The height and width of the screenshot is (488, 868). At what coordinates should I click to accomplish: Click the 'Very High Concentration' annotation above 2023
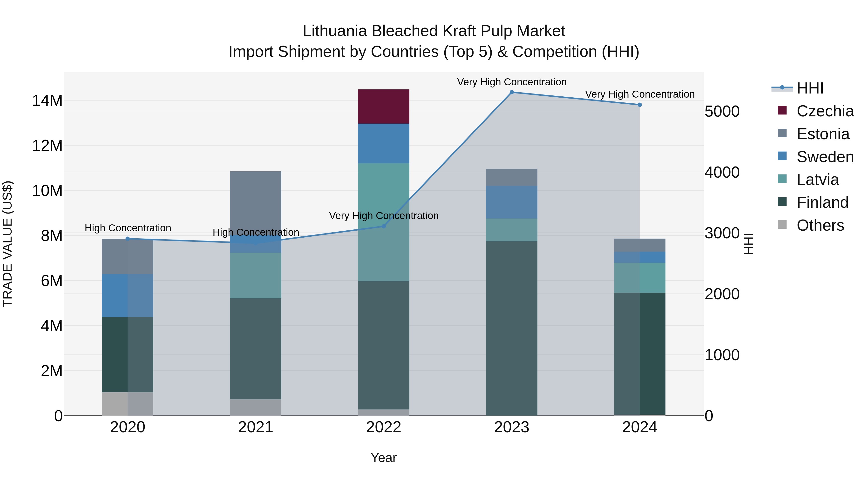512,82
